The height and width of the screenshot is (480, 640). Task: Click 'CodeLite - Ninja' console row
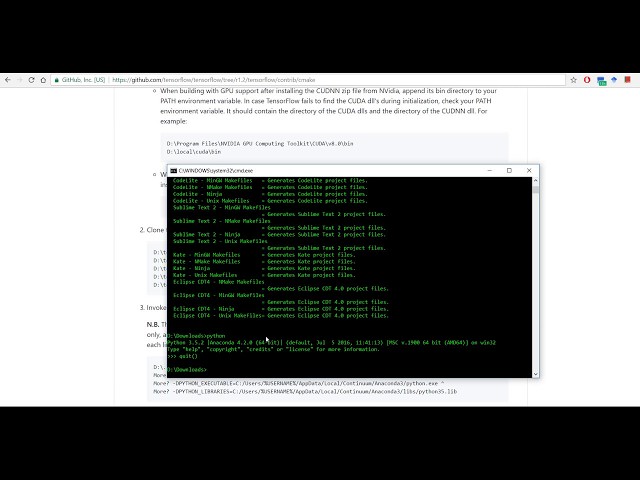[270, 194]
